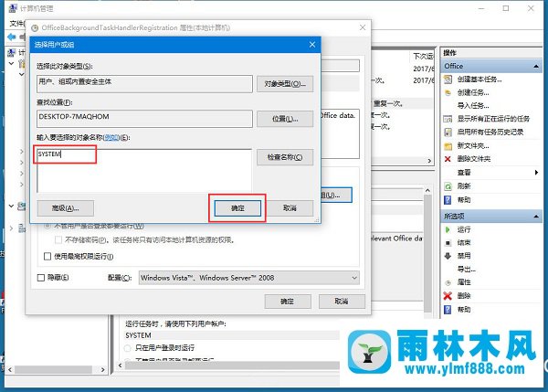
Task: Click 检查名称 button
Action: pyautogui.click(x=285, y=157)
